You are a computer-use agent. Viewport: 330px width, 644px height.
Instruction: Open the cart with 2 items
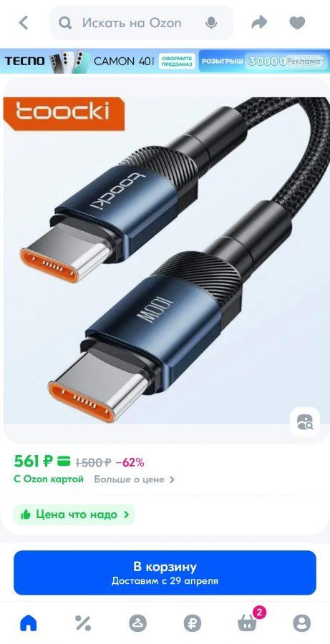(248, 621)
